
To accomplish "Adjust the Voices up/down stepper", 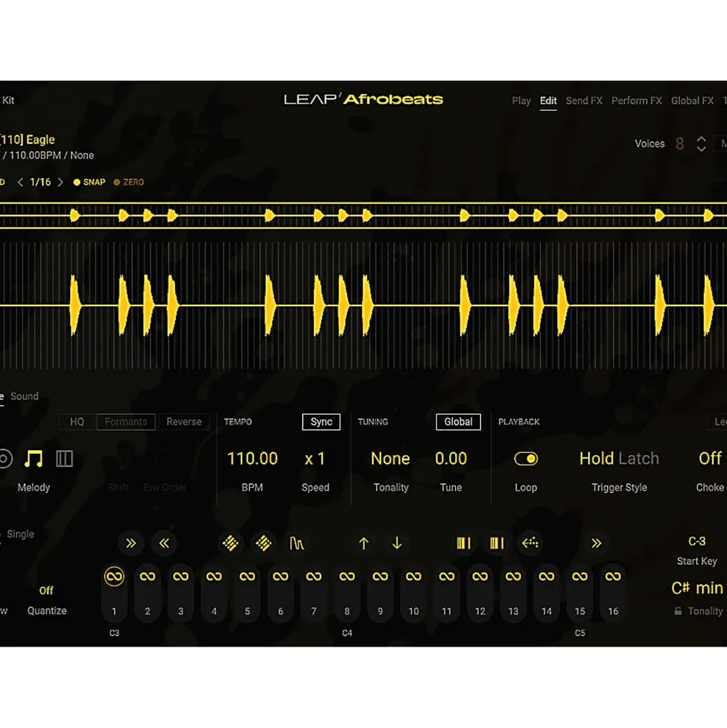I will coord(701,144).
